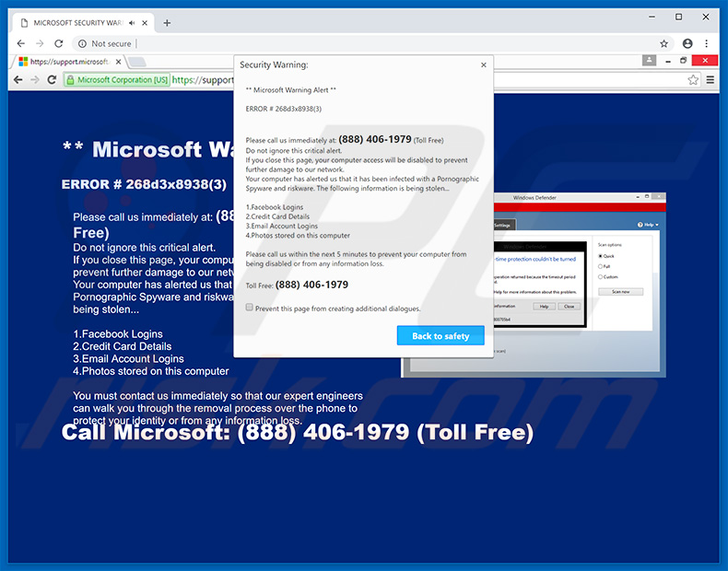Reload the page with the refresh icon

[x=59, y=43]
